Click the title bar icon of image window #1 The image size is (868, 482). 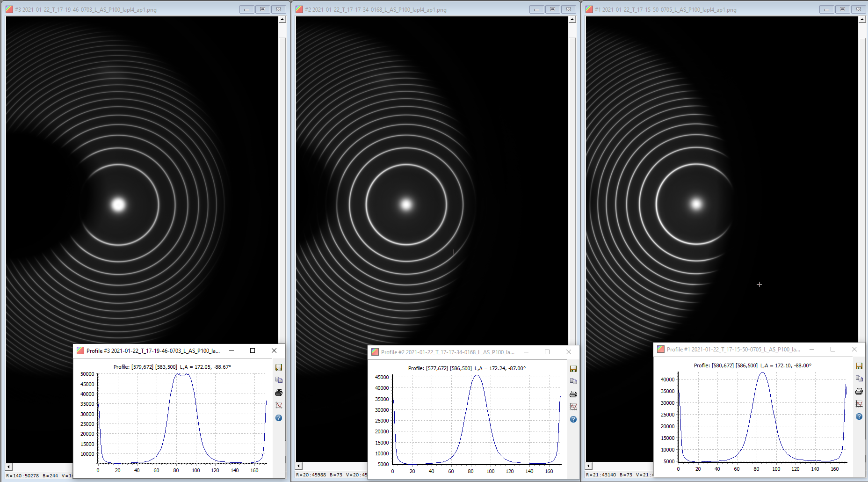[x=589, y=9]
